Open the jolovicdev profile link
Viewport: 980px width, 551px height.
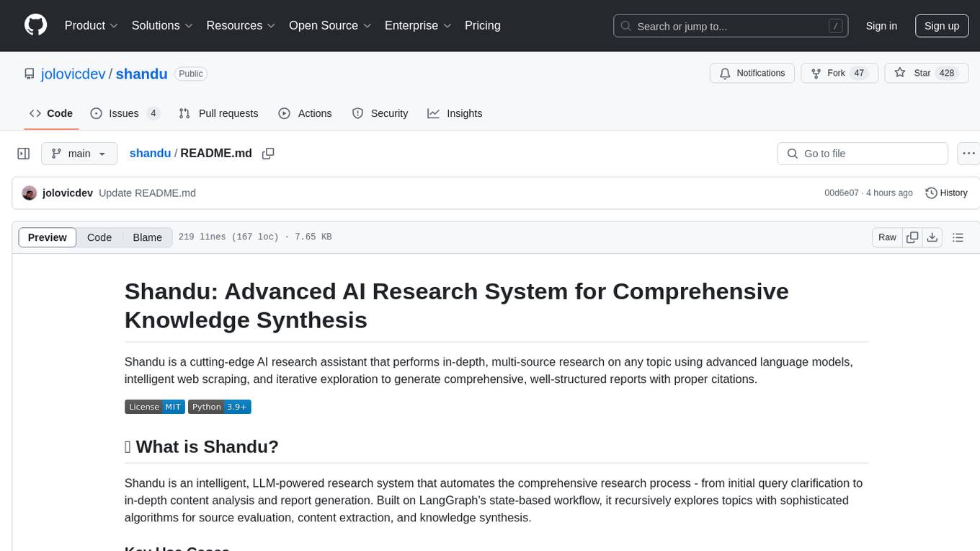[x=73, y=74]
